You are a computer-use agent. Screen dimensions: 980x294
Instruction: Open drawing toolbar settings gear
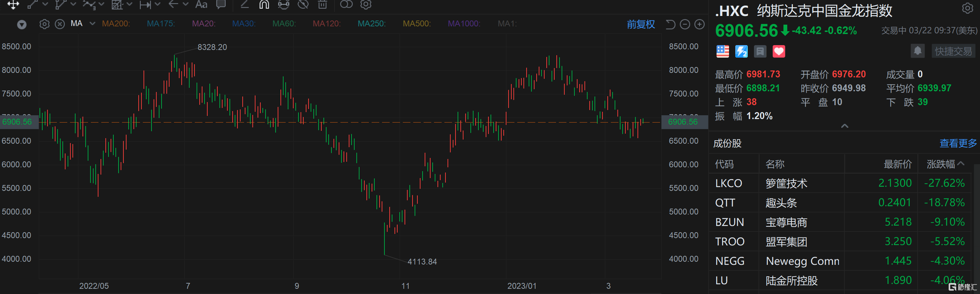[366, 5]
